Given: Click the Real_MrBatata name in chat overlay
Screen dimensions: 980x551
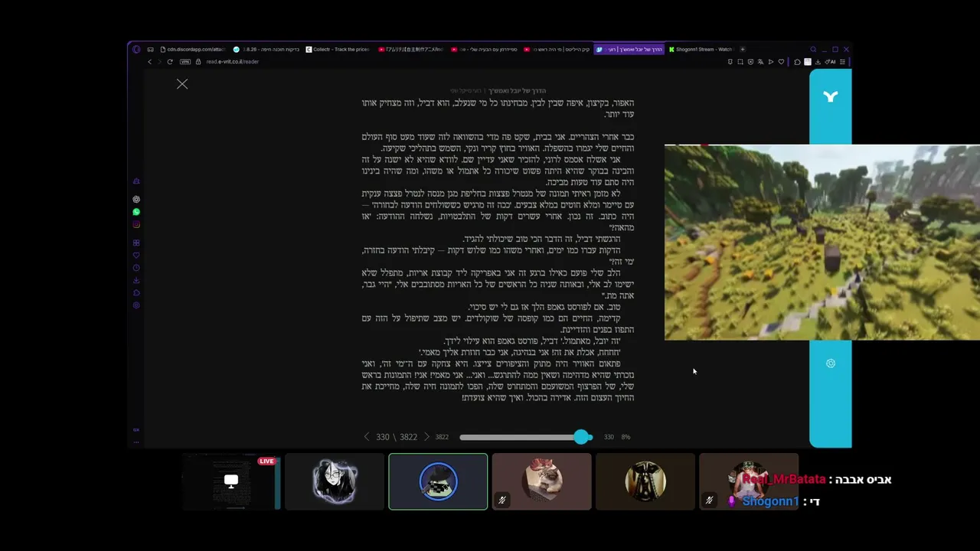Looking at the screenshot, I should [x=784, y=479].
